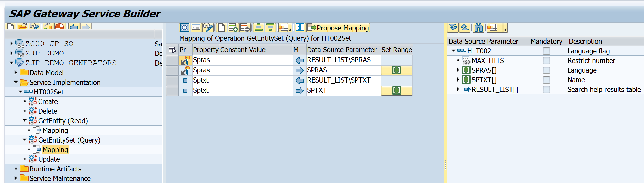
Task: Click the Collapse All double-arrow icon
Action: 465,27
